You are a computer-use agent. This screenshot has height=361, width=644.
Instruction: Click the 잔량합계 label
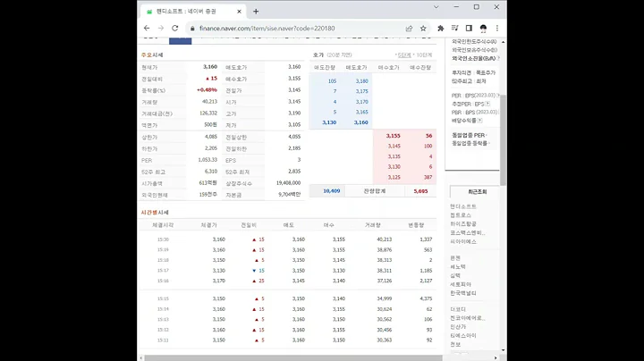click(x=374, y=191)
